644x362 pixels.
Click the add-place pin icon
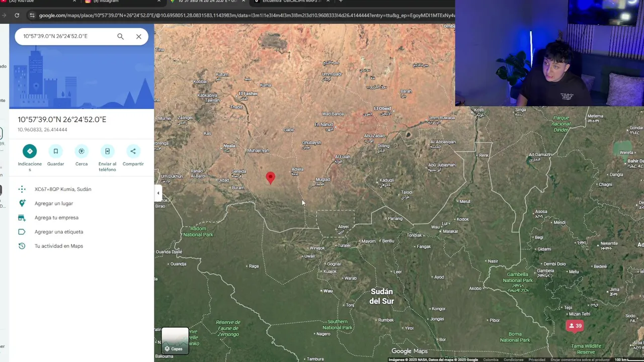tap(22, 203)
